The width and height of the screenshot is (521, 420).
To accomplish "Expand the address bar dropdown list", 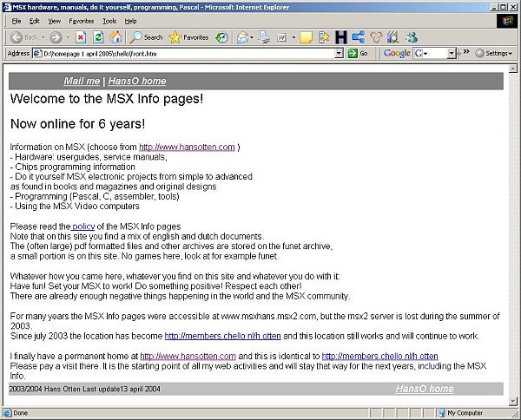I will point(339,53).
